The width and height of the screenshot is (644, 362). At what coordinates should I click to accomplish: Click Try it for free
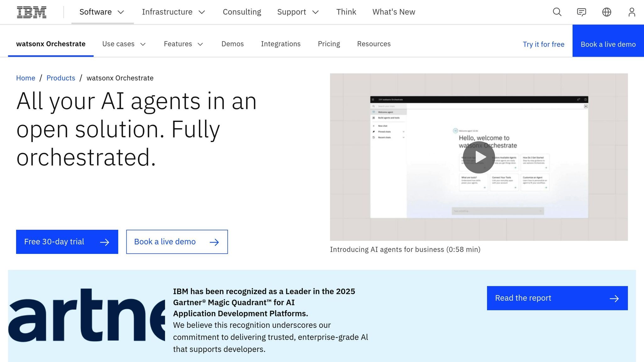coord(543,44)
